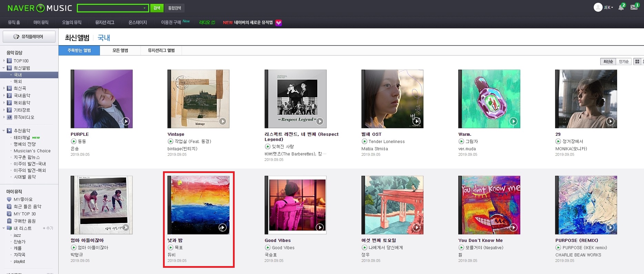
Task: Add a new list with +추가
Action: [48, 228]
